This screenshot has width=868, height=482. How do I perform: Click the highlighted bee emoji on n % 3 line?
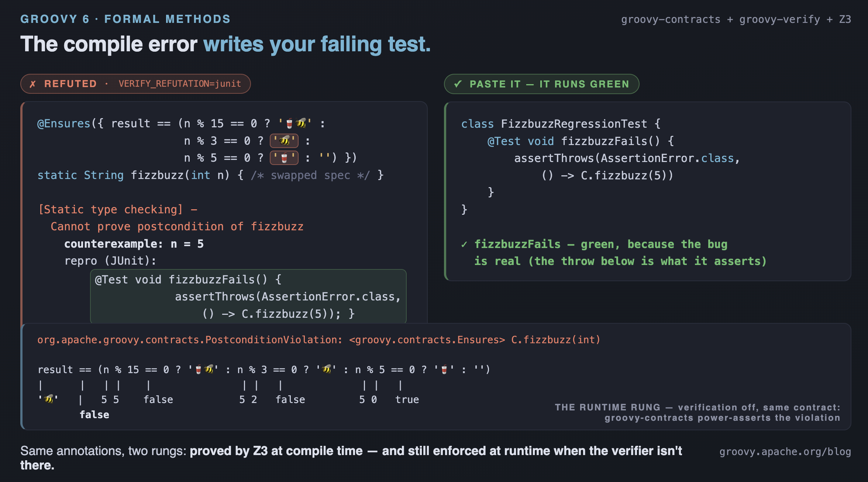point(284,141)
